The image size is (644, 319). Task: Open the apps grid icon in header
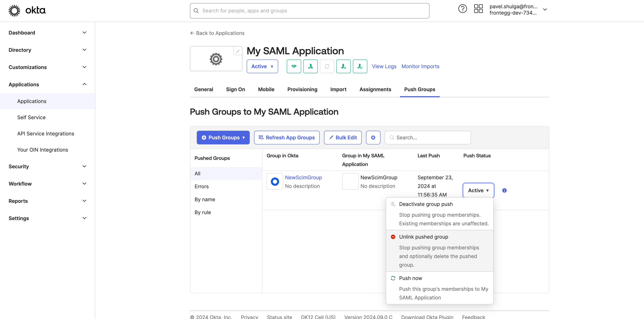(x=478, y=9)
